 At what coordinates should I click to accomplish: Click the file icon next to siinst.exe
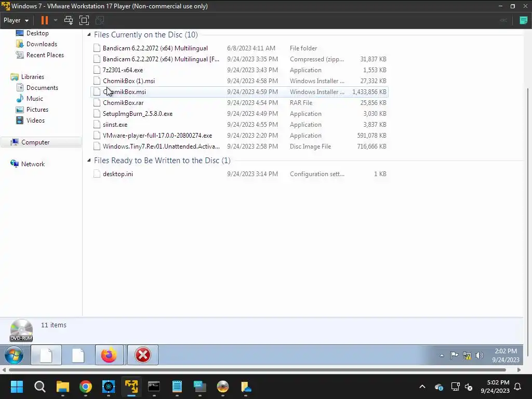point(97,125)
